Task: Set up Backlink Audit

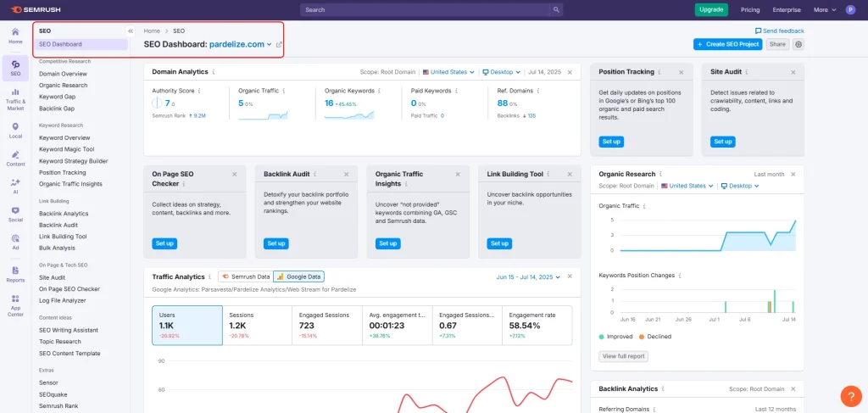Action: click(276, 243)
